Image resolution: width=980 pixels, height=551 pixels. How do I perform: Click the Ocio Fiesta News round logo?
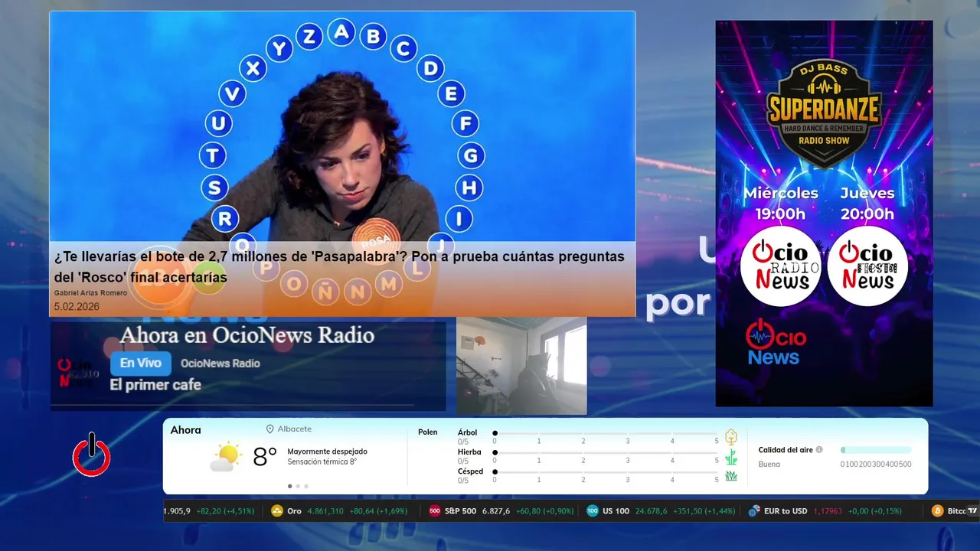coord(867,266)
